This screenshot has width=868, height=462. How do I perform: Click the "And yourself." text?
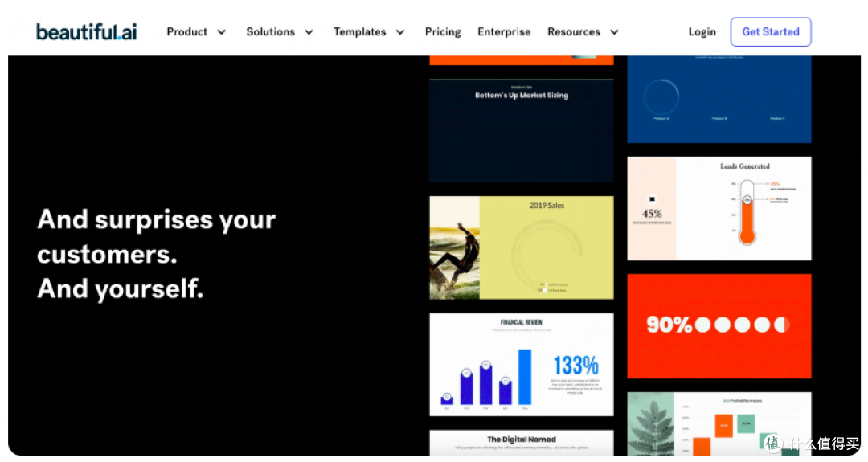tap(120, 288)
